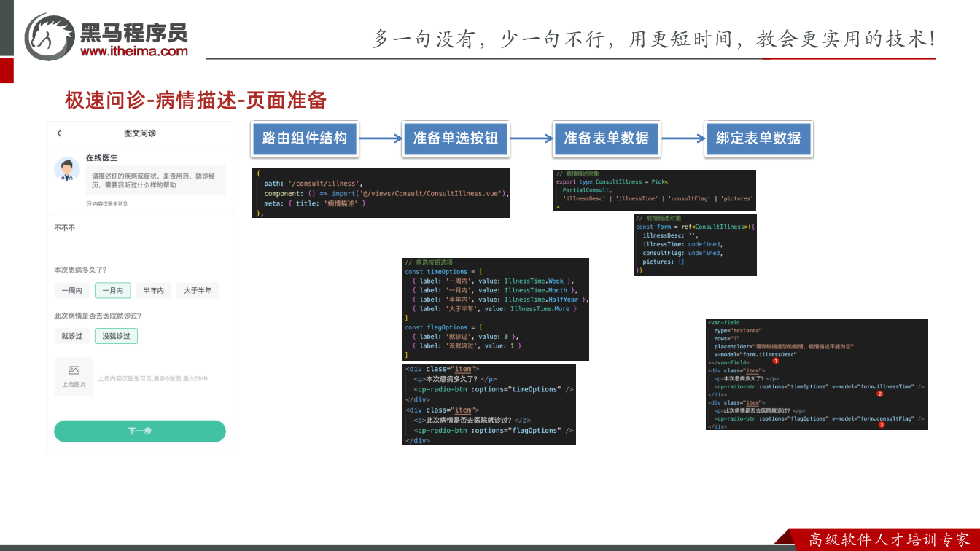Click the online doctor avatar
Viewport: 980px width, 551px height.
click(x=67, y=170)
